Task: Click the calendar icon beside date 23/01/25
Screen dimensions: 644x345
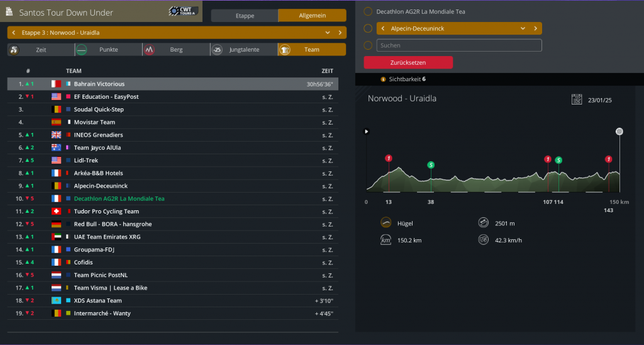Action: 576,99
